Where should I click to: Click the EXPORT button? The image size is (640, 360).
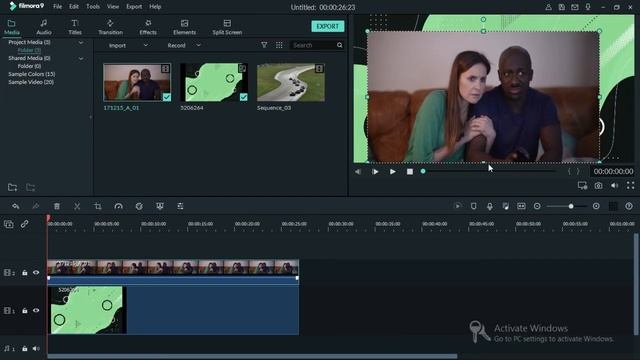328,26
